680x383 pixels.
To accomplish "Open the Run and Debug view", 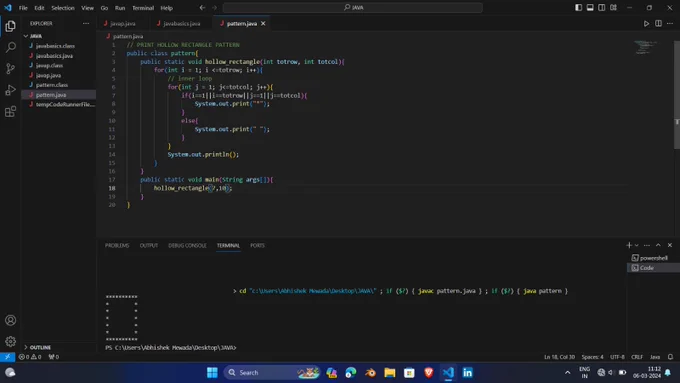I will (x=10, y=90).
